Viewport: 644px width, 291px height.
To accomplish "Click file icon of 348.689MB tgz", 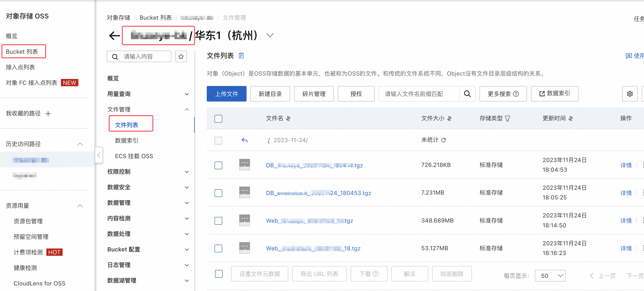I will coord(245,220).
